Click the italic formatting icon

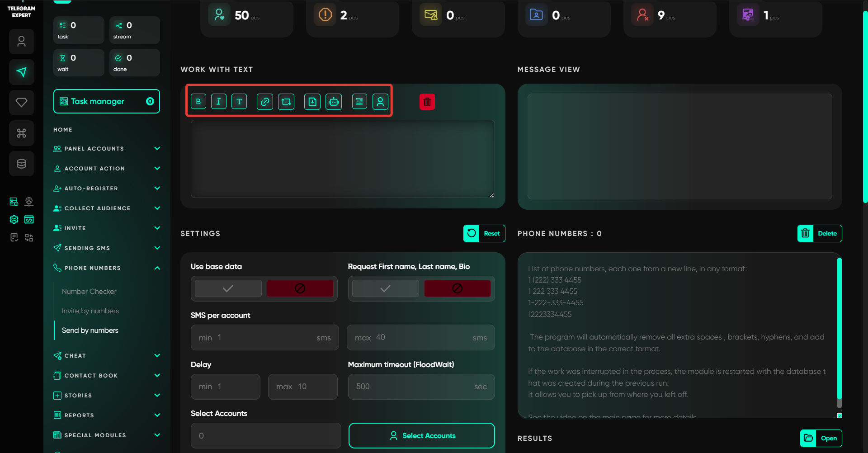coord(218,102)
